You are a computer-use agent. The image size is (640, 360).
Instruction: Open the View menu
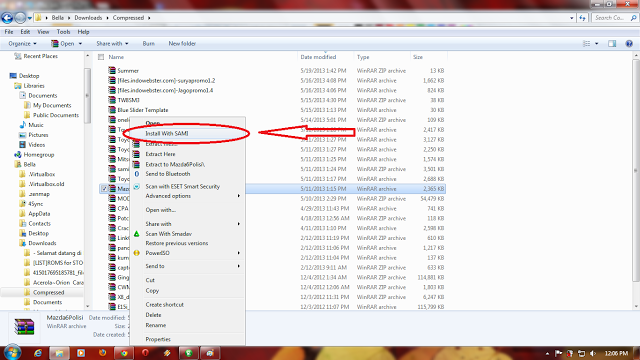(x=43, y=31)
